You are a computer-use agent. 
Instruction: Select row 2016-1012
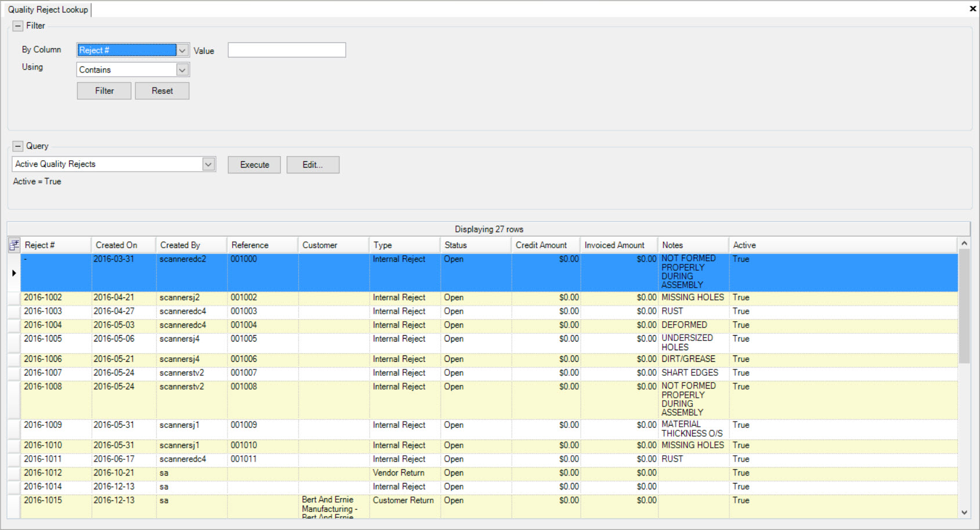(489, 474)
